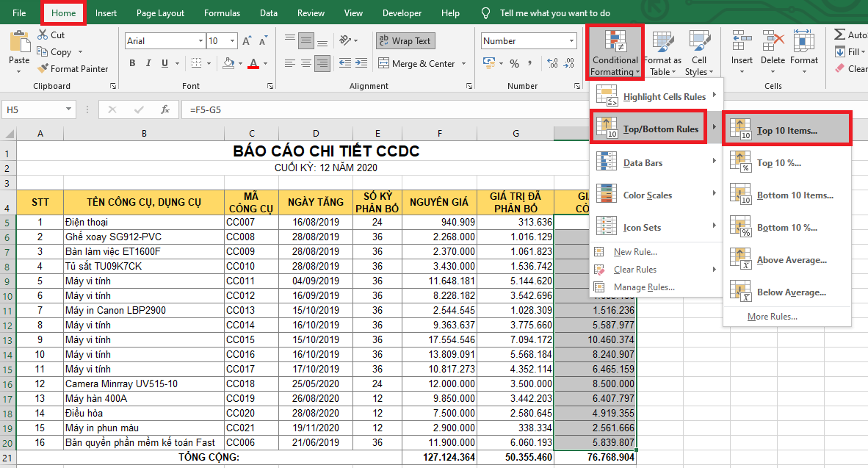Click More Rules at menu bottom

tap(772, 317)
